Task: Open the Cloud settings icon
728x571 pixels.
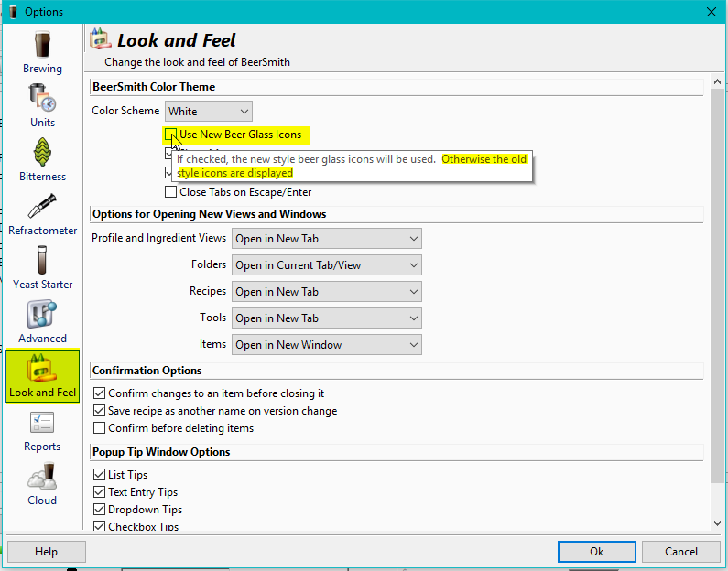Action: [42, 477]
